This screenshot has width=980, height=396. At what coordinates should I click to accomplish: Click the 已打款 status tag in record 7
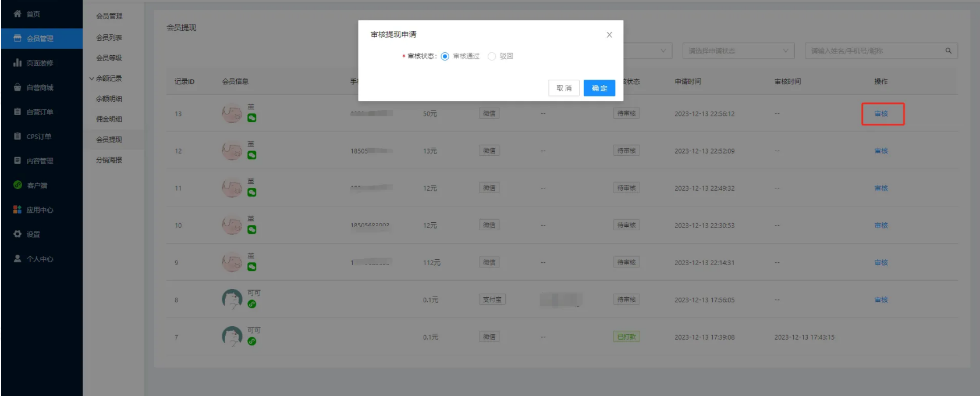(626, 337)
